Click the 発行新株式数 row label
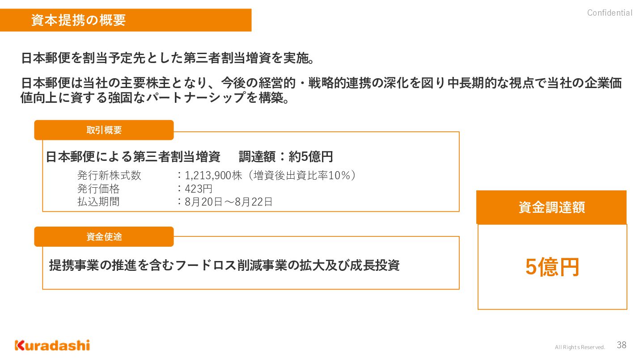Screen dimensions: 644x362 (x=109, y=176)
